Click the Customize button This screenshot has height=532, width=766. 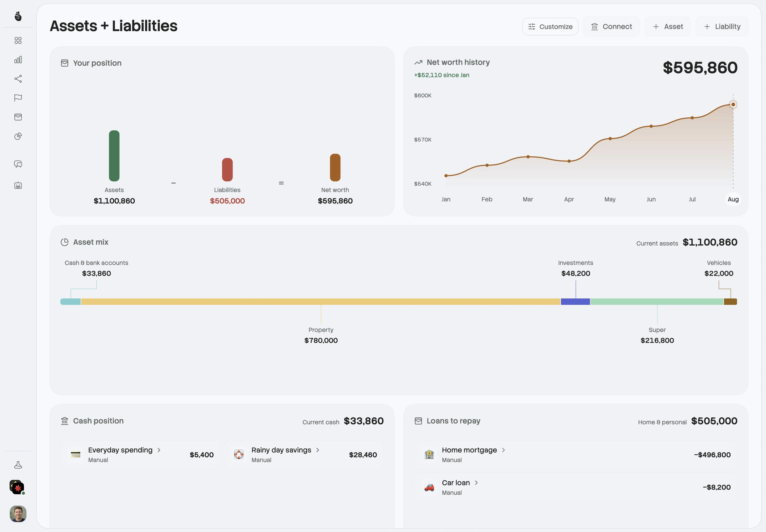[550, 27]
